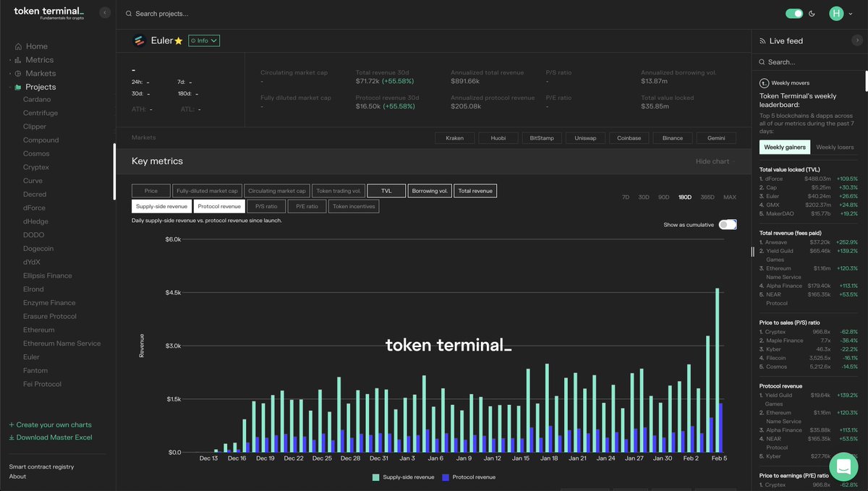Click Hide chart to collapse the chart
The image size is (868, 491).
coord(715,161)
